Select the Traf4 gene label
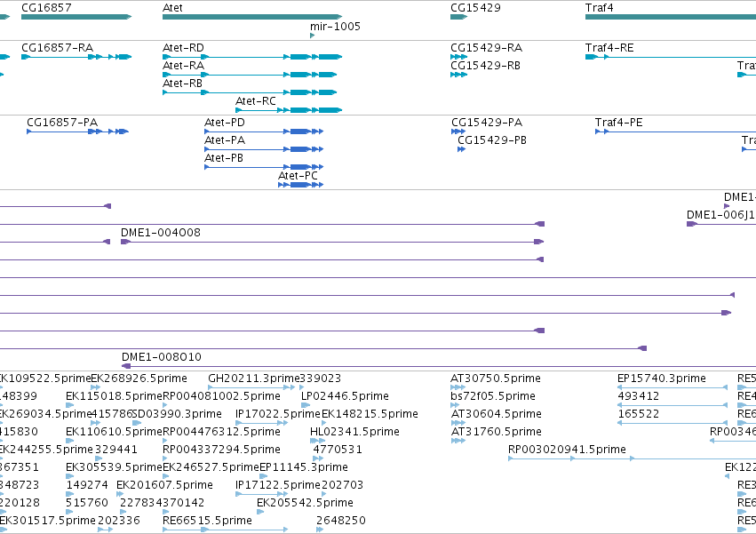 tap(599, 8)
